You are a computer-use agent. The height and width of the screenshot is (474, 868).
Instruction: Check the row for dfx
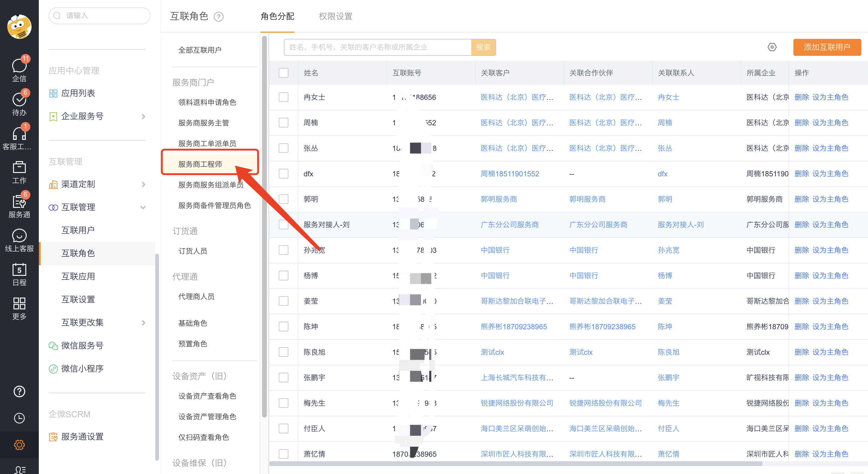coord(283,174)
